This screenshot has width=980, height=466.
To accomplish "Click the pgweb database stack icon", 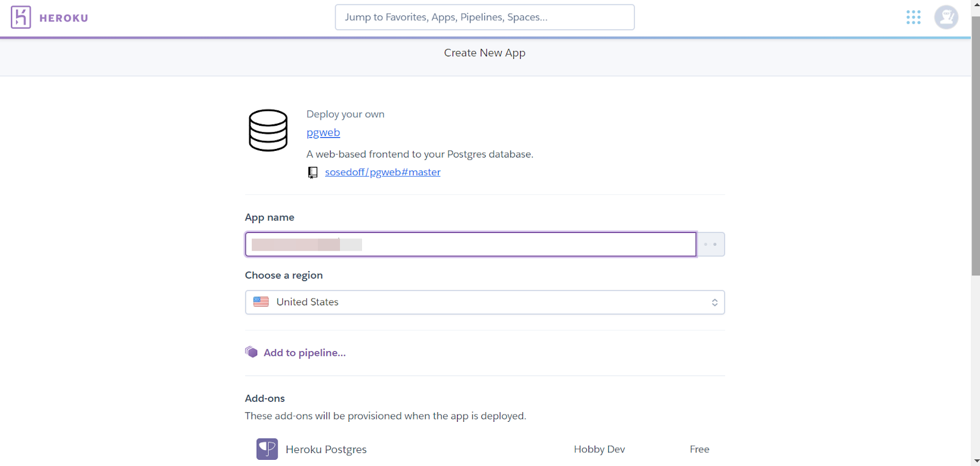I will (x=268, y=130).
